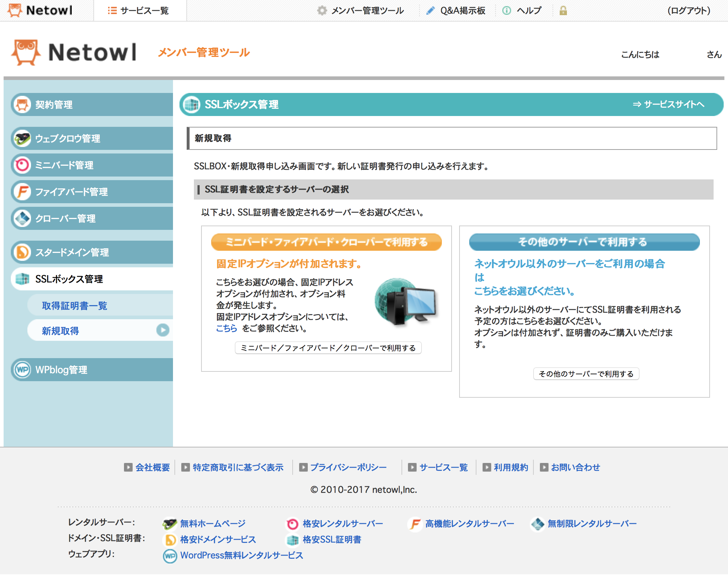The width and height of the screenshot is (728, 575).
Task: Click the SSLボックス box icon in sidebar
Action: 22,279
